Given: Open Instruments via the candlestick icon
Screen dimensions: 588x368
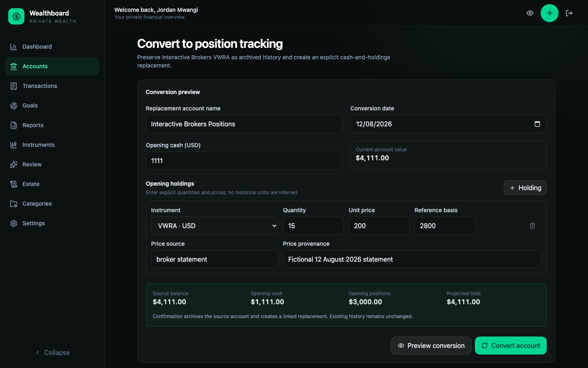Looking at the screenshot, I should [x=13, y=145].
